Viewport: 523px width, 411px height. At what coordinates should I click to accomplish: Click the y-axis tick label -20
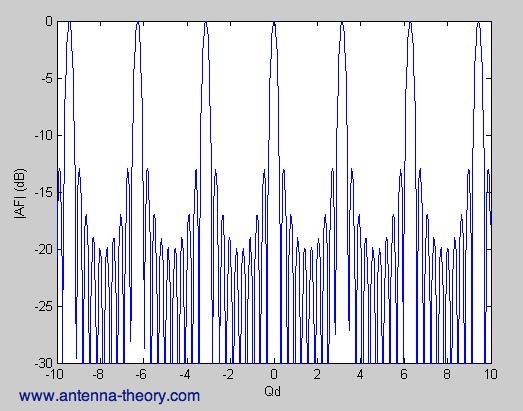pyautogui.click(x=44, y=250)
